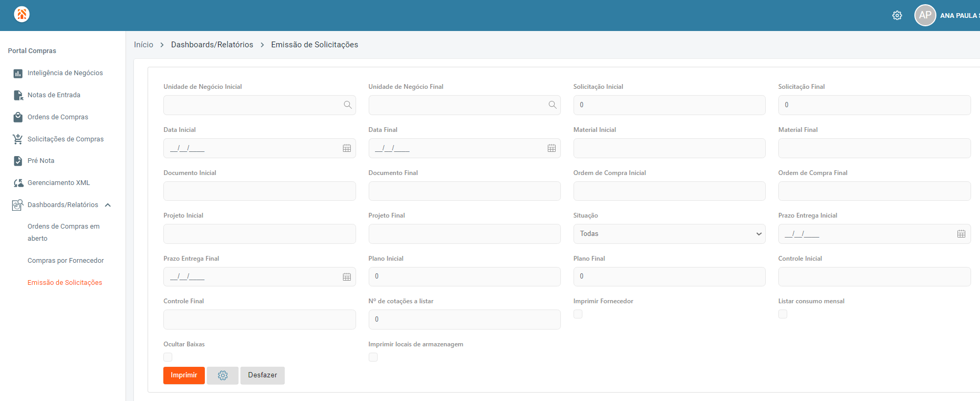Focus Nº de cotações a listar field

click(464, 320)
